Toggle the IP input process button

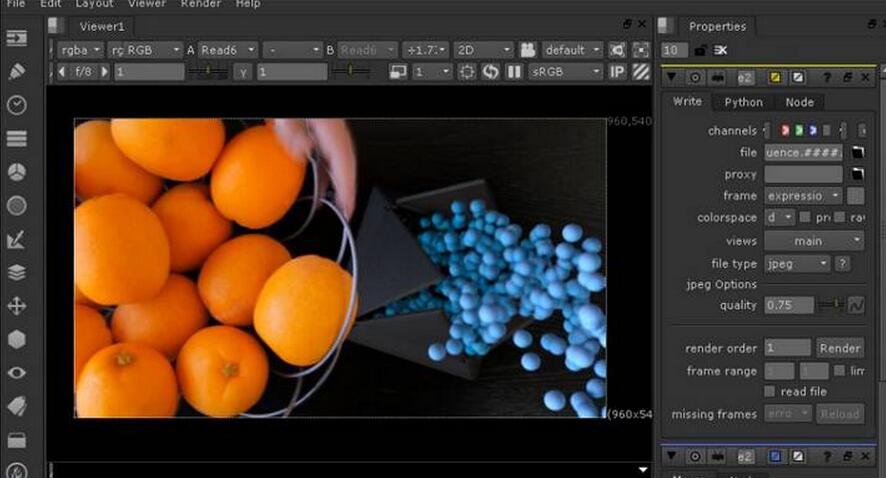pyautogui.click(x=617, y=72)
